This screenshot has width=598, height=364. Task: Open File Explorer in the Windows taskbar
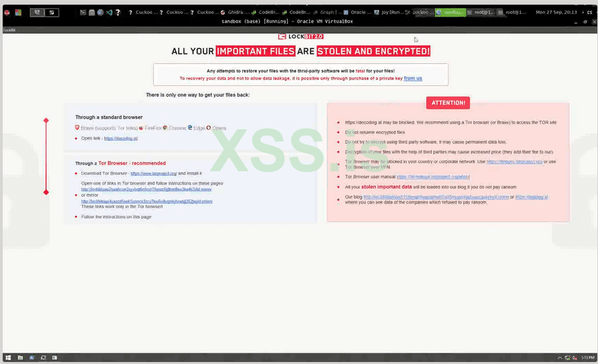[x=20, y=357]
